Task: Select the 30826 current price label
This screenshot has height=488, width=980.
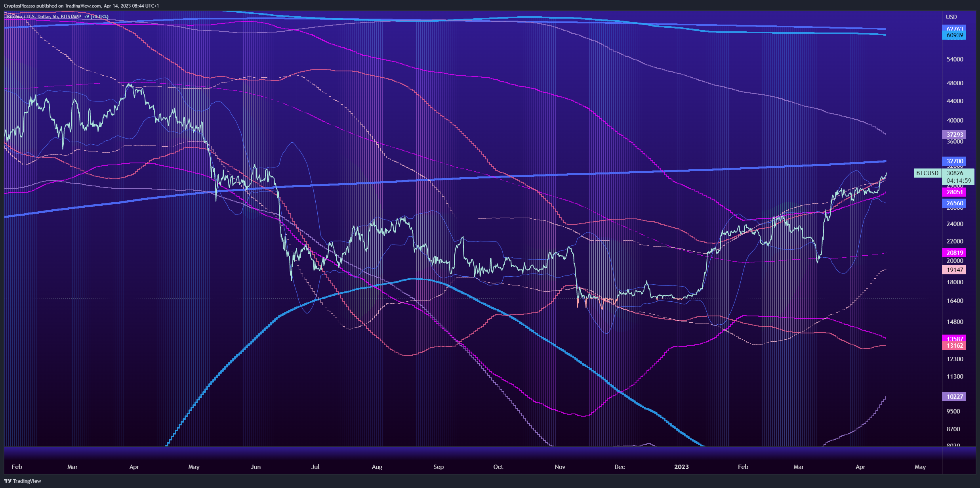Action: (x=955, y=173)
